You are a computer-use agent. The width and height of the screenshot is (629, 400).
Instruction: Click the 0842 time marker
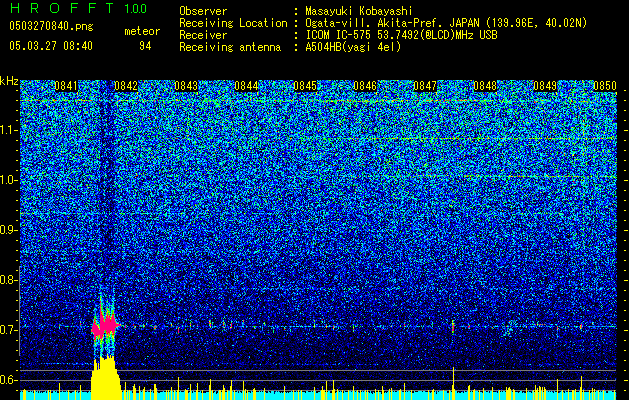(126, 86)
